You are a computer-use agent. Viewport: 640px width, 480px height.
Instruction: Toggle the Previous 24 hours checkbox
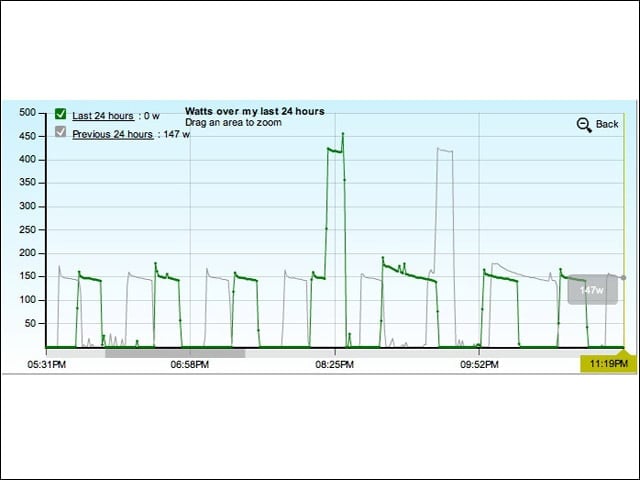[60, 132]
